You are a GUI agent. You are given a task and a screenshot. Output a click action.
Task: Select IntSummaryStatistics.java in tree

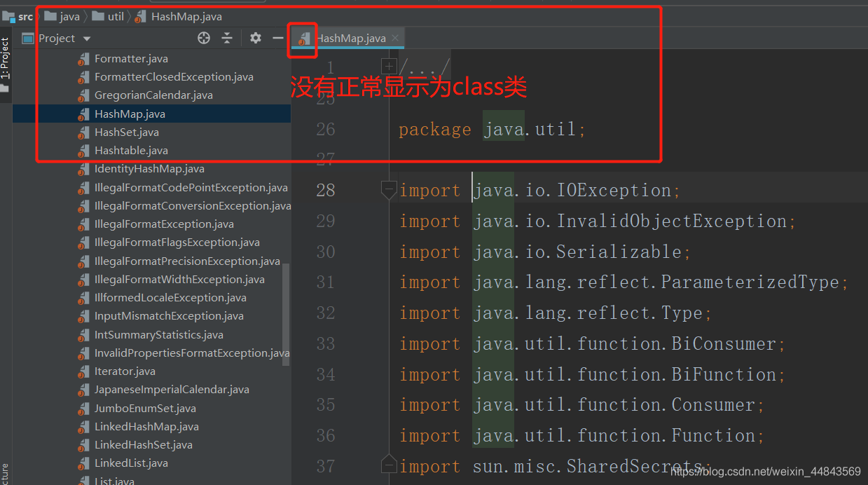159,335
